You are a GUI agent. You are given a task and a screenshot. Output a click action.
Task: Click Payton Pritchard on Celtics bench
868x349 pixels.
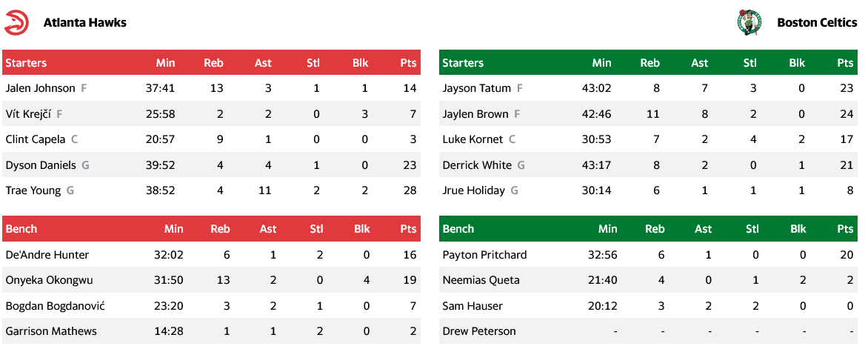(484, 255)
